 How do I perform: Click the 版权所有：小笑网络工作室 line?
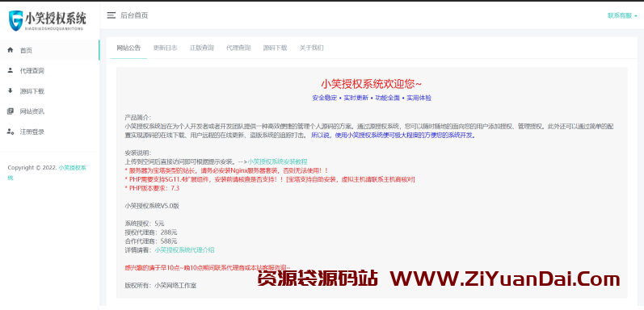[x=161, y=285]
